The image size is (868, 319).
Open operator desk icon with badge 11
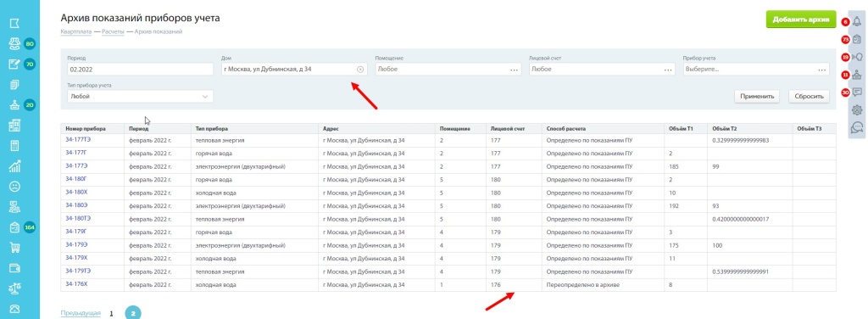point(857,74)
